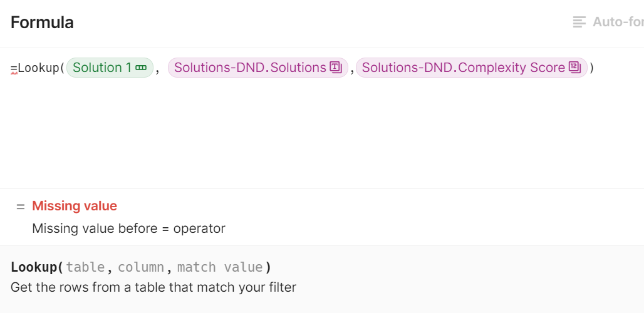Click the Auto-format button label
The width and height of the screenshot is (644, 313).
click(617, 23)
